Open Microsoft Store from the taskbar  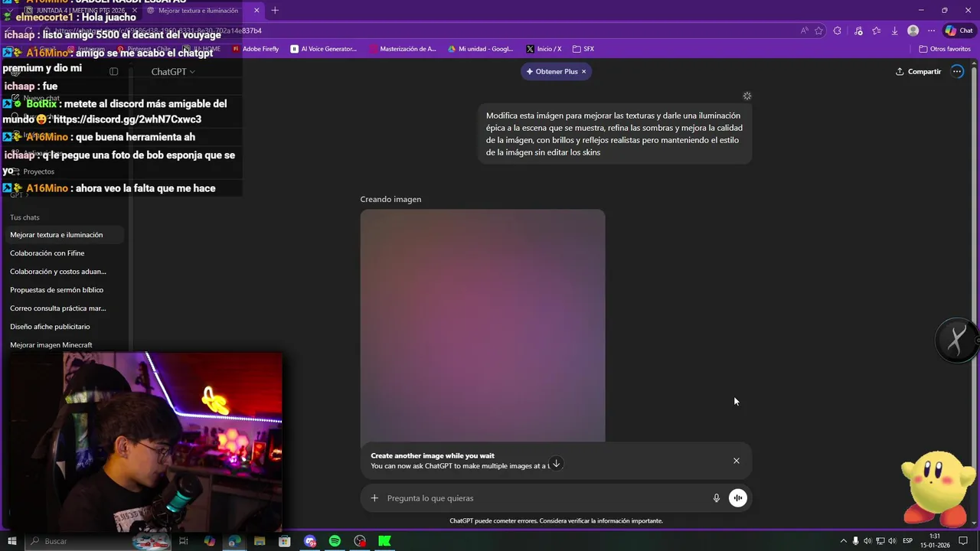[285, 541]
